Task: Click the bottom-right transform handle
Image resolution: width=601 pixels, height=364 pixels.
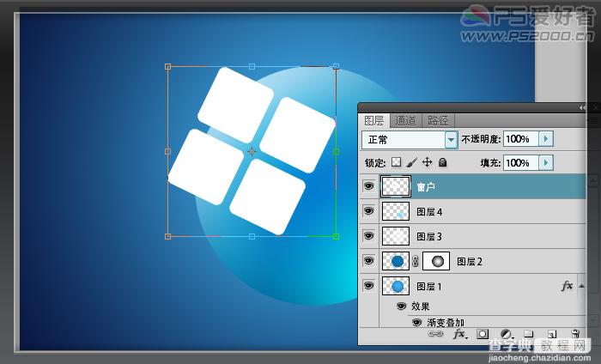Action: point(337,237)
